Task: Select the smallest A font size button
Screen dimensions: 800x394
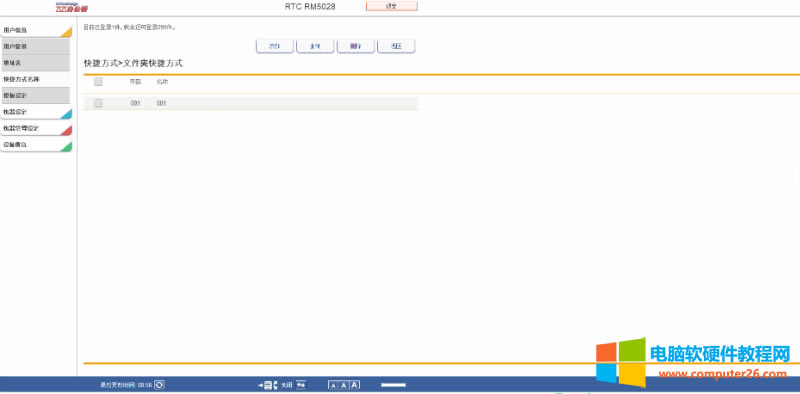Action: [333, 385]
